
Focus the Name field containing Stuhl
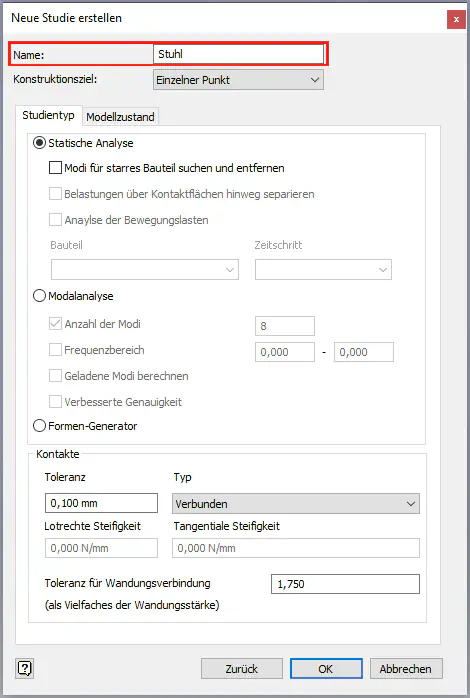pos(238,54)
